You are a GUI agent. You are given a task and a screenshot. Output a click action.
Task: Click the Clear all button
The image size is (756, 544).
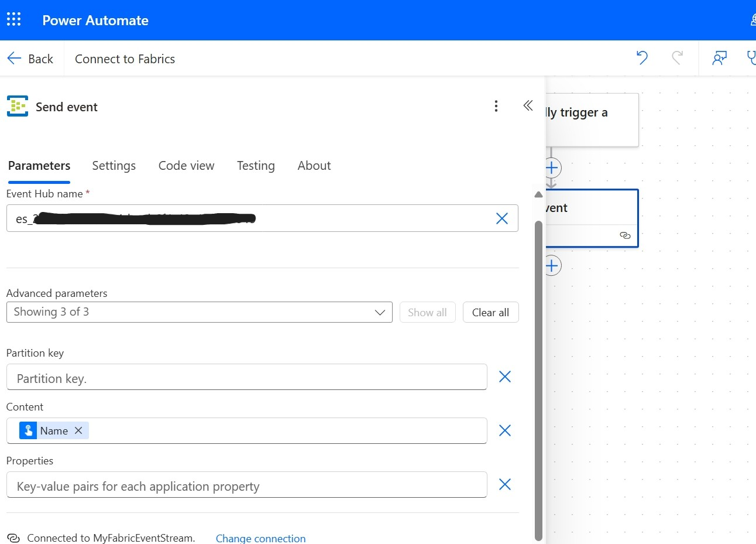click(490, 312)
